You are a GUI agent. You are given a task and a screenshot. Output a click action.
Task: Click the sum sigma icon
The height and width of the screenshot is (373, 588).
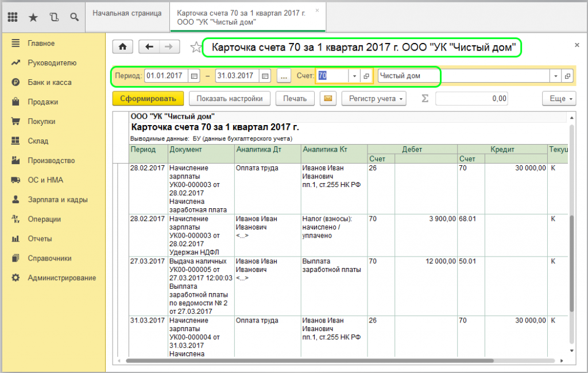[424, 98]
